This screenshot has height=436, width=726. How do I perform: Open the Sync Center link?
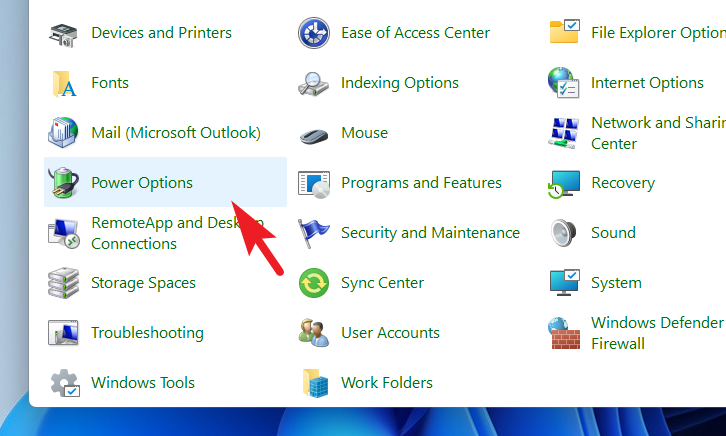[x=382, y=283]
